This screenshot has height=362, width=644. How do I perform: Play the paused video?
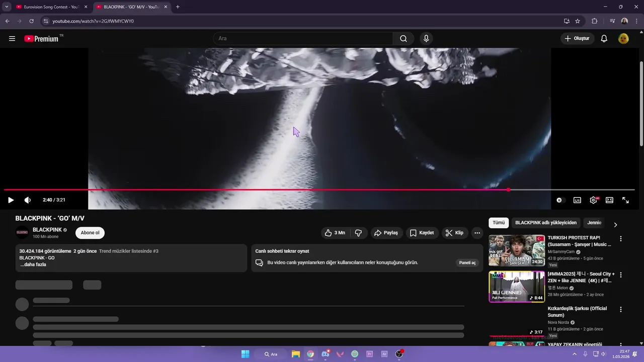(x=11, y=200)
